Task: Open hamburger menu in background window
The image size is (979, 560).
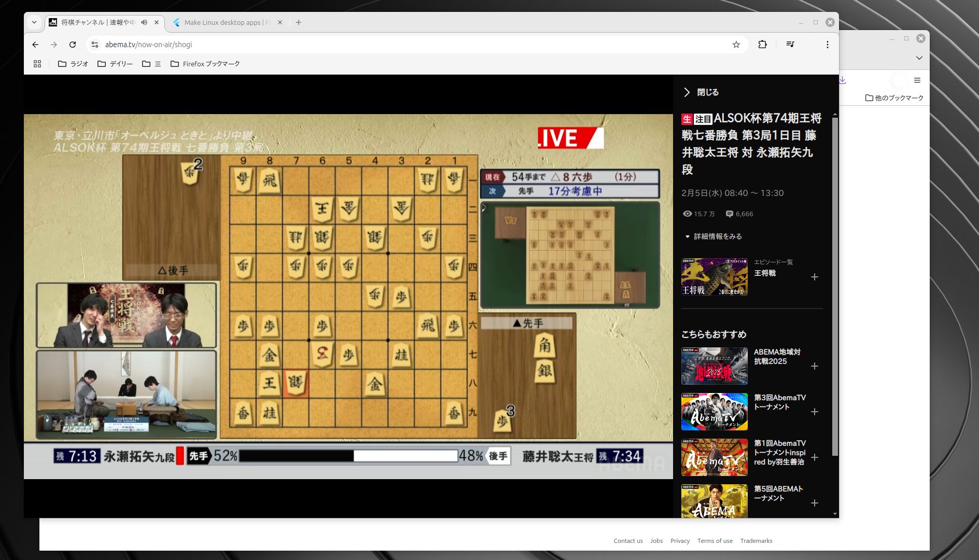Action: click(x=917, y=80)
